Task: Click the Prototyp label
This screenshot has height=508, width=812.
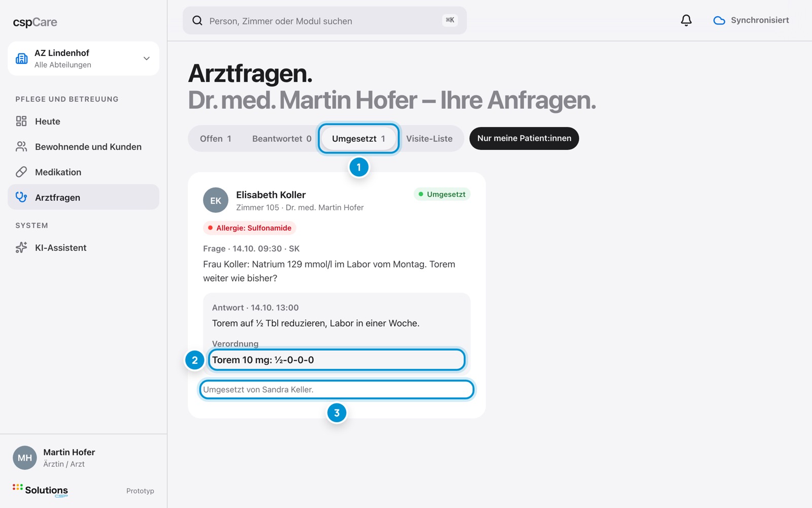Action: [140, 491]
